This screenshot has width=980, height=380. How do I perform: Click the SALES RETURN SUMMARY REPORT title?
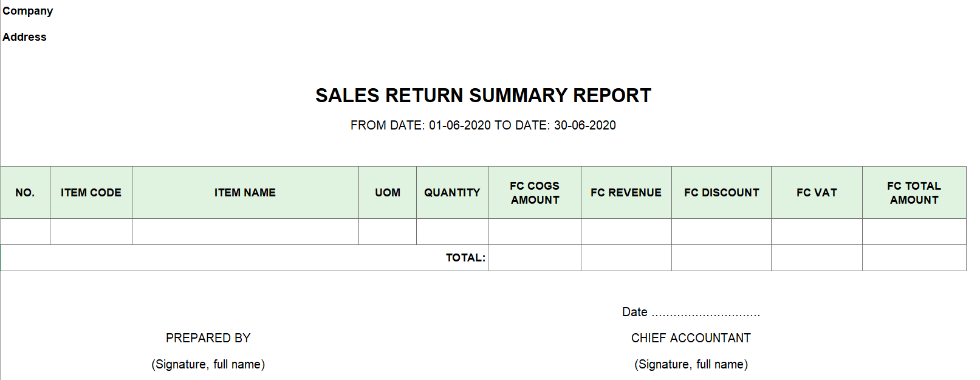tap(483, 95)
